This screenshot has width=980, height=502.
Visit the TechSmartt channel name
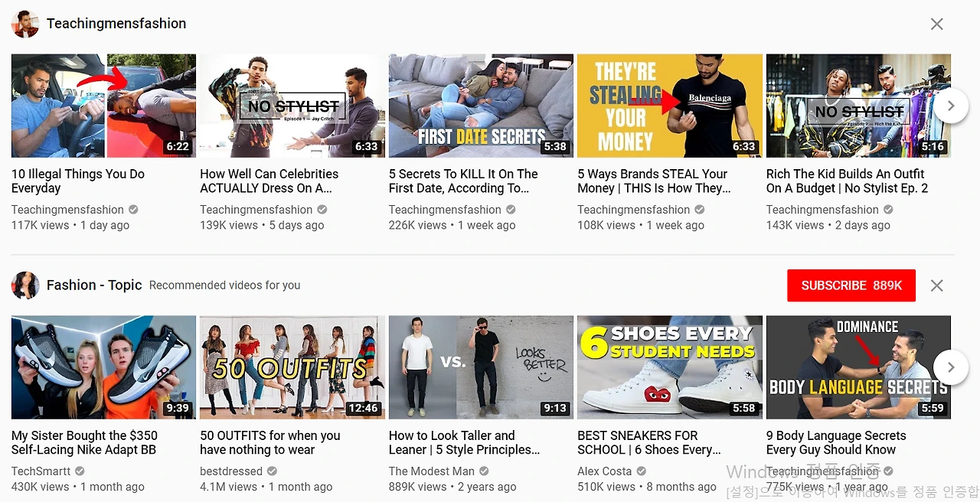click(41, 471)
